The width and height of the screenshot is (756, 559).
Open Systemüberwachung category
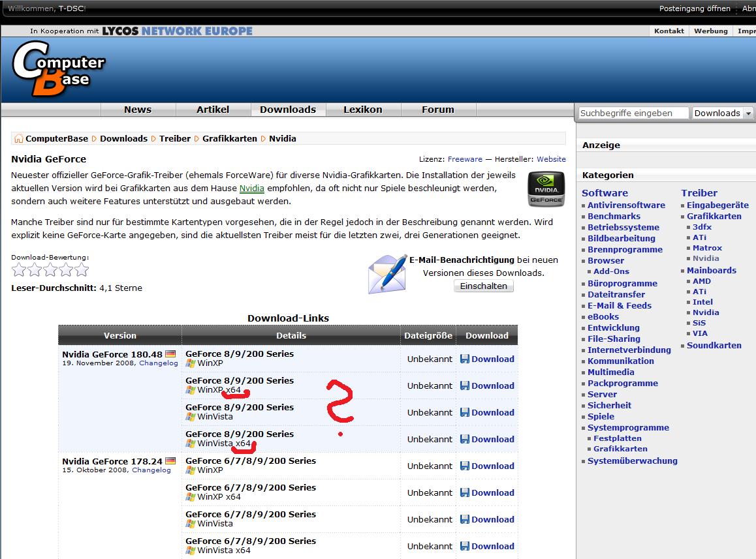click(633, 461)
